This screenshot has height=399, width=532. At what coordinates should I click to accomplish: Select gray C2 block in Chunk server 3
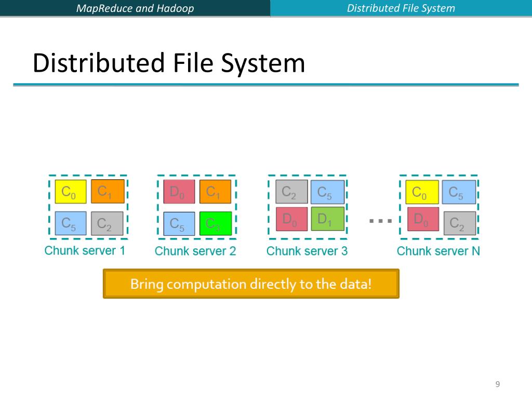(292, 192)
